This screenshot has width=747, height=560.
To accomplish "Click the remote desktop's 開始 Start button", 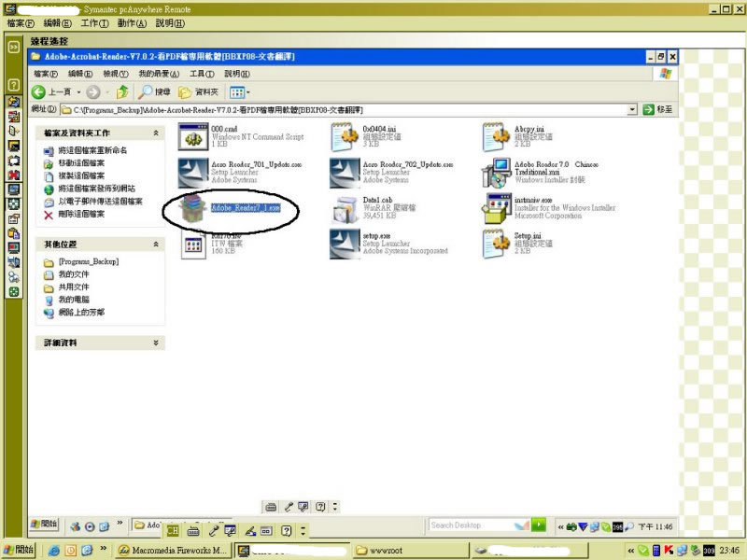I will [44, 525].
